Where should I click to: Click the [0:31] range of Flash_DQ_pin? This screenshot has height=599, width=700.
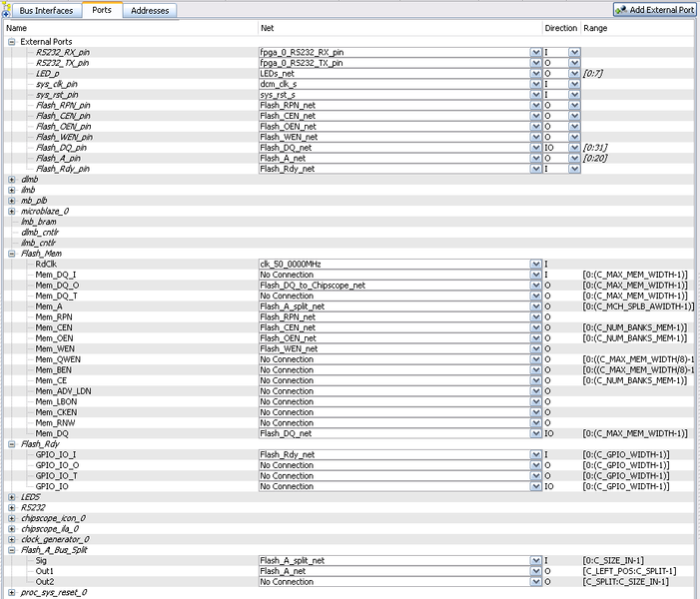point(595,148)
